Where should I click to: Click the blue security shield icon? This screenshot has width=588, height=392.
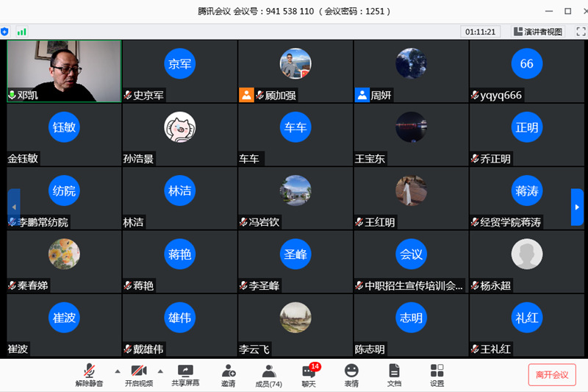5,32
